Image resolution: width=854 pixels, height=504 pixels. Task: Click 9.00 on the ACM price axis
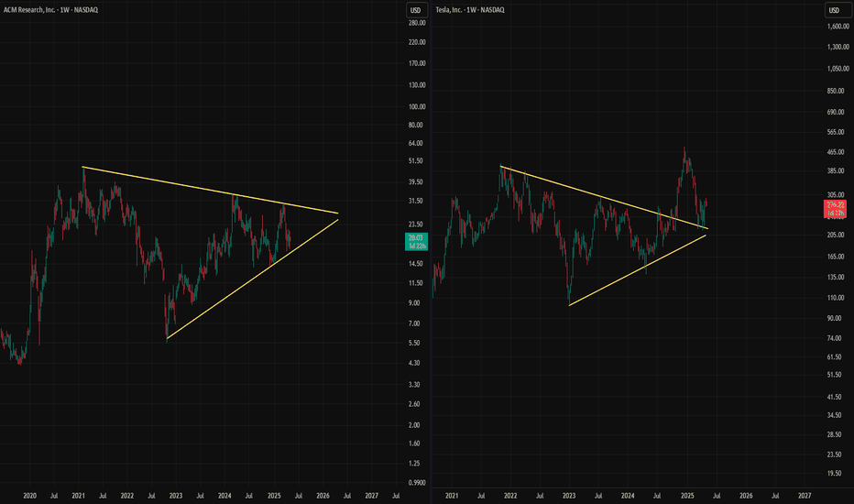[414, 303]
